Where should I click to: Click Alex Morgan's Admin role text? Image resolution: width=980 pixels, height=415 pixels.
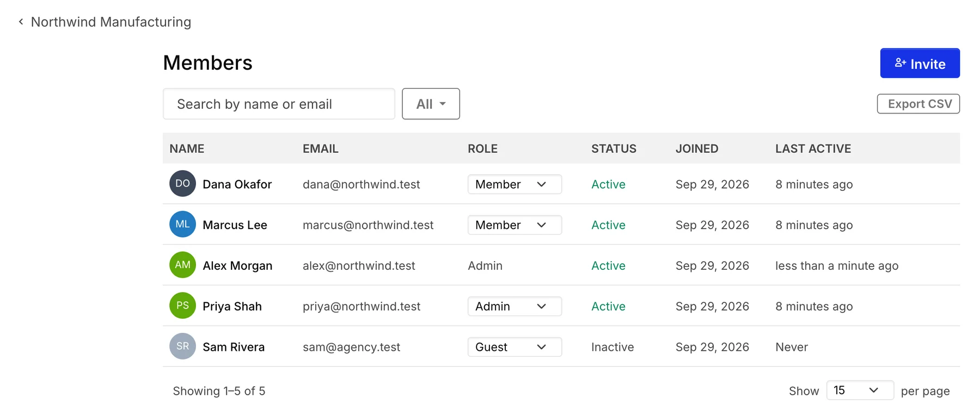485,265
